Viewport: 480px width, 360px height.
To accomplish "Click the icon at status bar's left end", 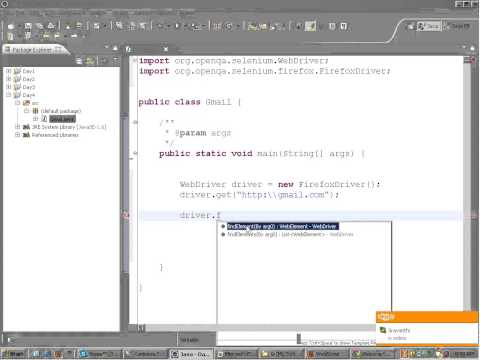I will (10, 340).
